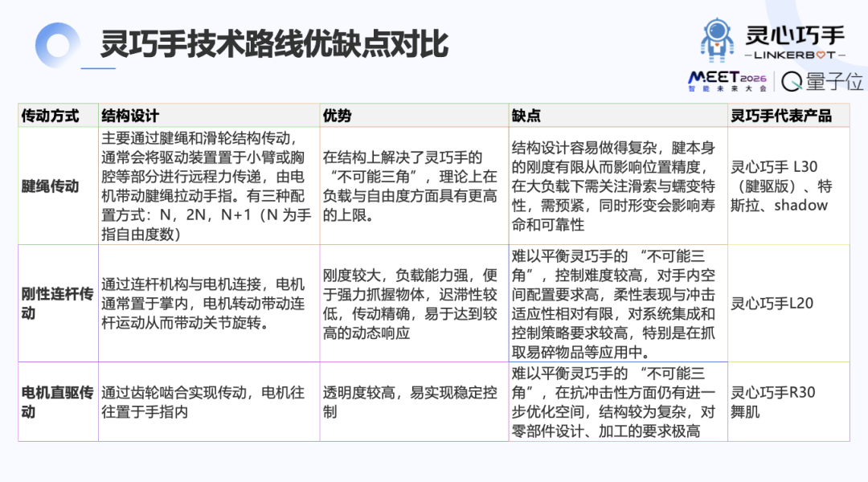This screenshot has height=482, width=868.
Task: Select the 腱绳传动 row label
Action: coord(50,186)
